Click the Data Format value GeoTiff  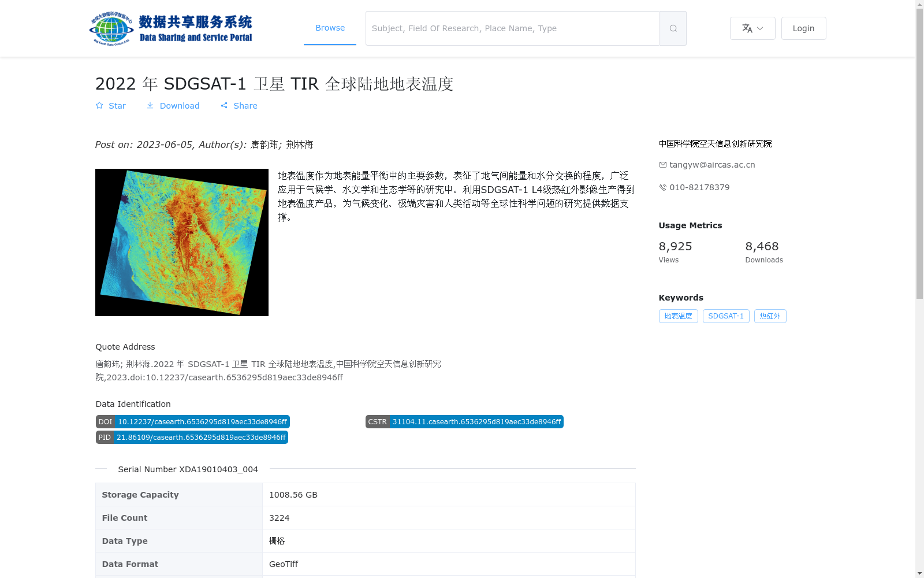(284, 564)
